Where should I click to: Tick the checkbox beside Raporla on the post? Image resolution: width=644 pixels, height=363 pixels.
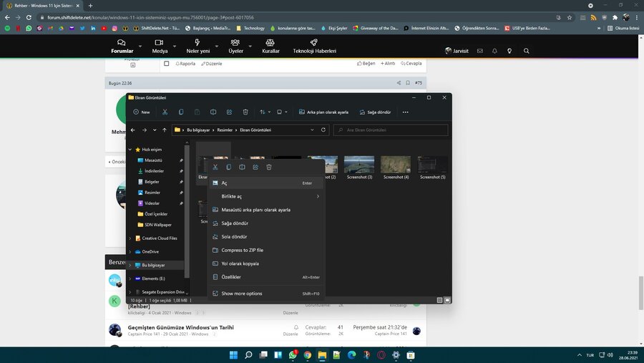pos(167,64)
